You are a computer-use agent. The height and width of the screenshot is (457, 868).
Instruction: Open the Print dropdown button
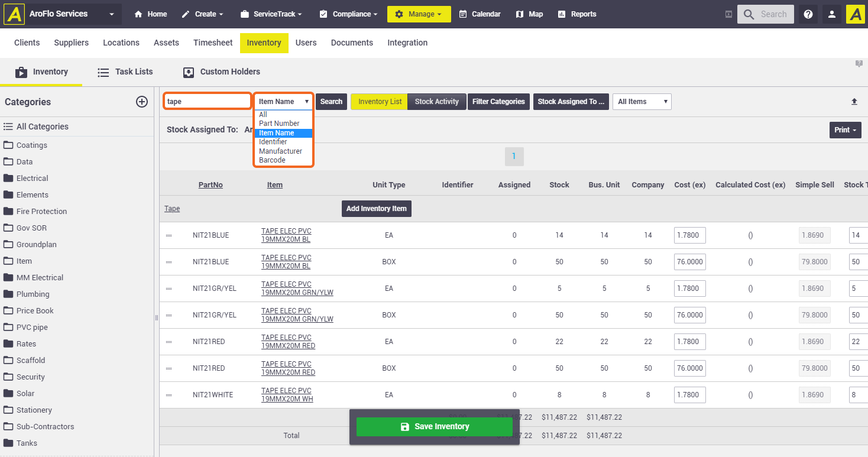(845, 130)
